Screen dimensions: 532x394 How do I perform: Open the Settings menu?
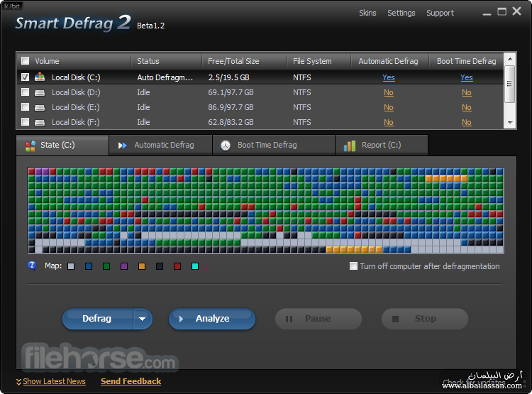tap(401, 13)
